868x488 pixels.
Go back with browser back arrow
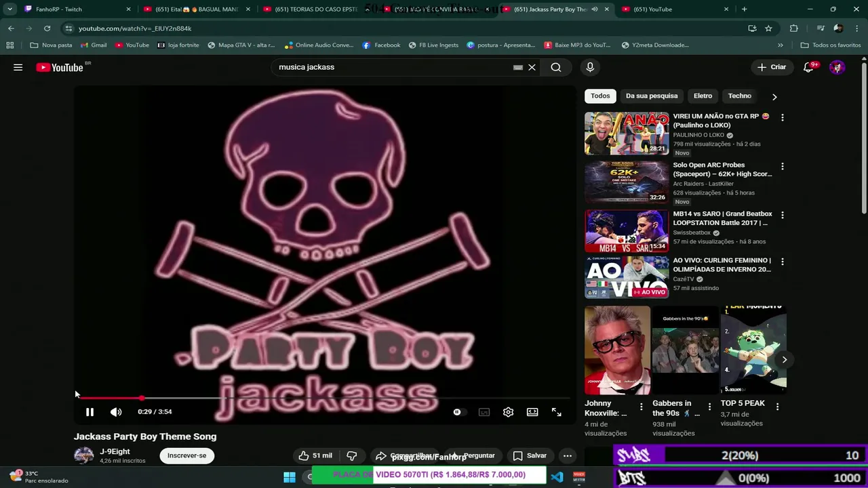pyautogui.click(x=11, y=28)
